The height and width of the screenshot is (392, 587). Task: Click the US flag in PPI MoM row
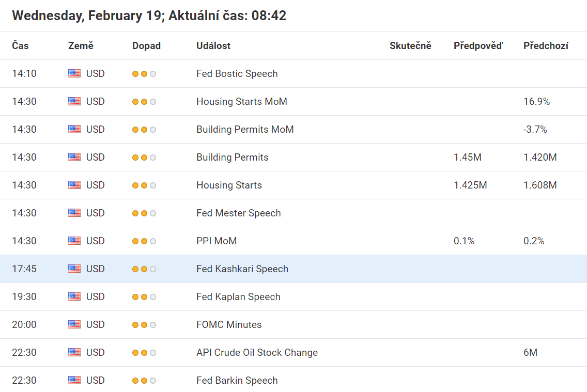click(x=74, y=241)
